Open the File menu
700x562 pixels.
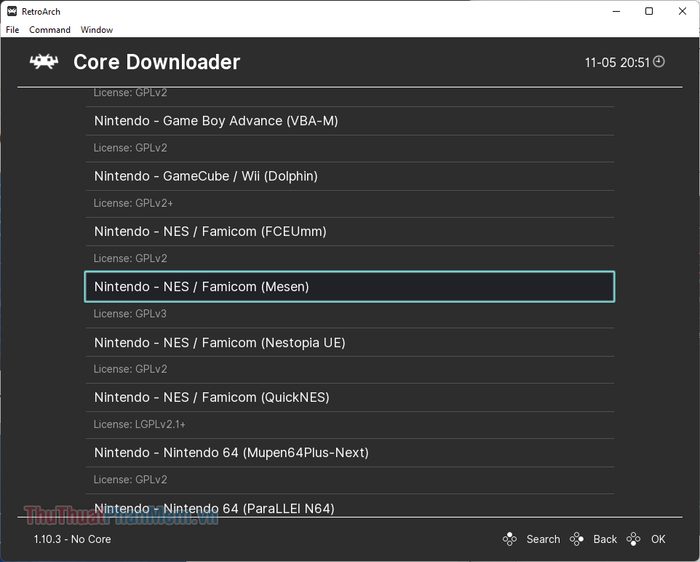coord(12,29)
